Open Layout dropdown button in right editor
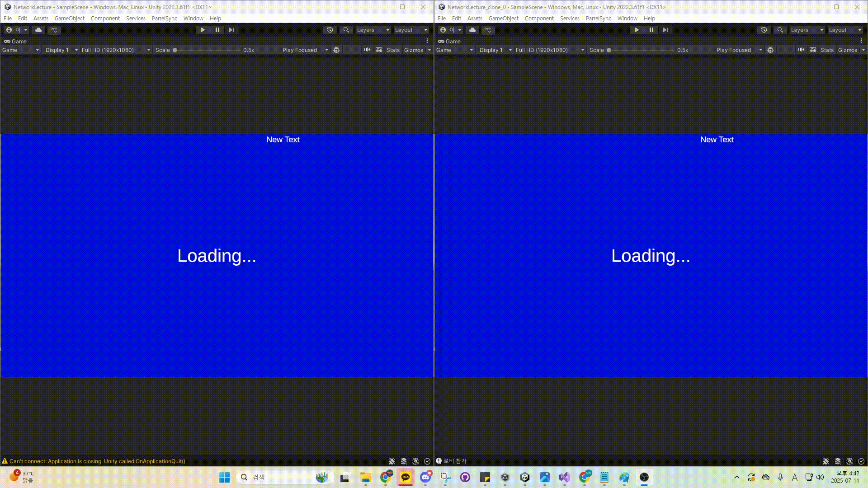 pos(844,30)
